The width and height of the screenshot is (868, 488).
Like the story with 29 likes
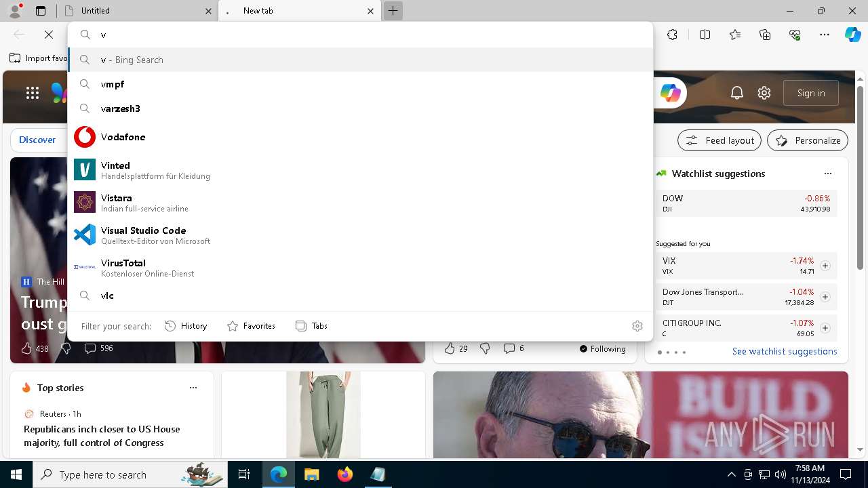click(456, 348)
